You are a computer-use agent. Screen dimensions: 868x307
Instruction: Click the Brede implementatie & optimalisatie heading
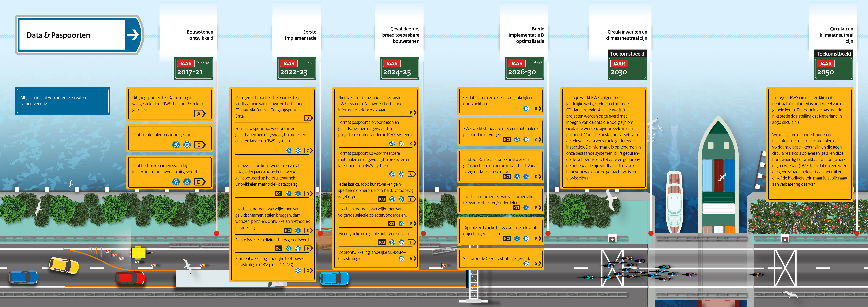tap(526, 35)
